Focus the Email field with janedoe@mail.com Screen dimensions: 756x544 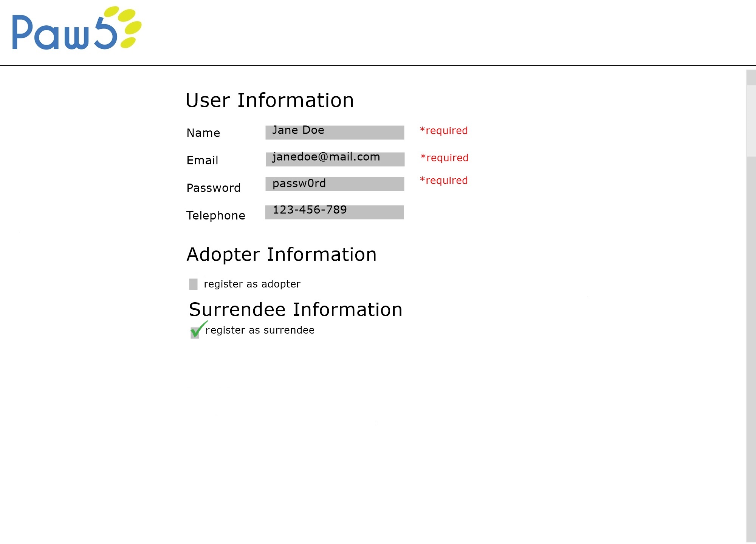335,159
